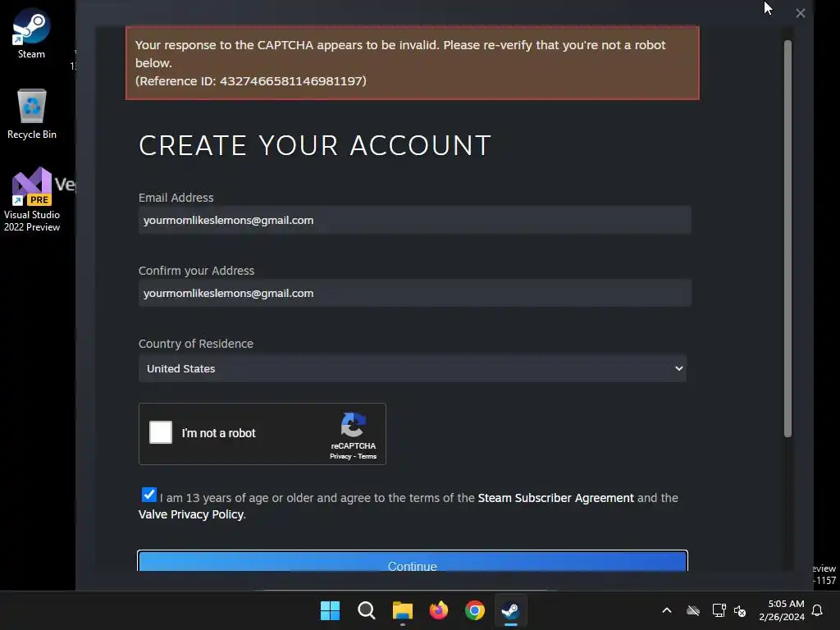Image resolution: width=840 pixels, height=630 pixels.
Task: Click the cloud sync tray icon
Action: click(x=693, y=610)
